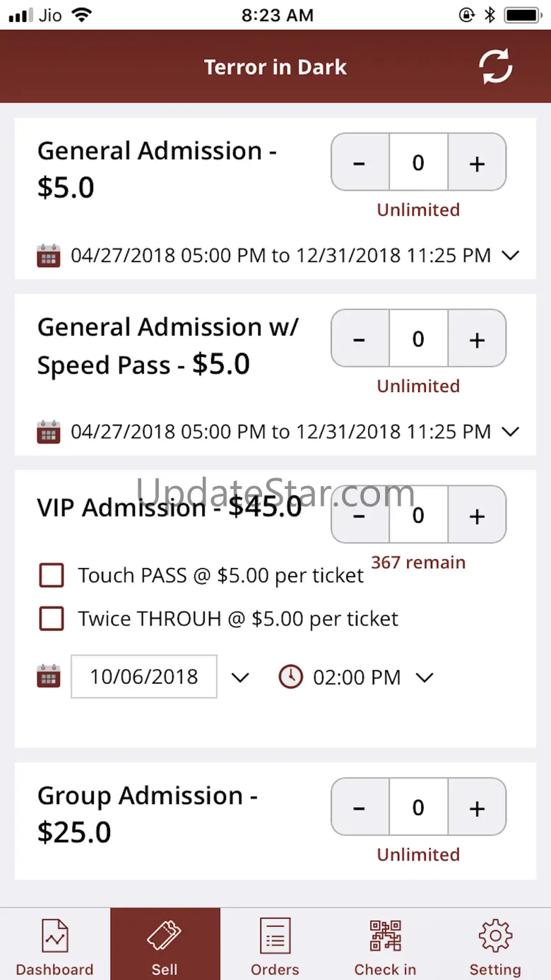Decrease VIP Admission ticket quantity
The image size is (551, 980).
[360, 516]
